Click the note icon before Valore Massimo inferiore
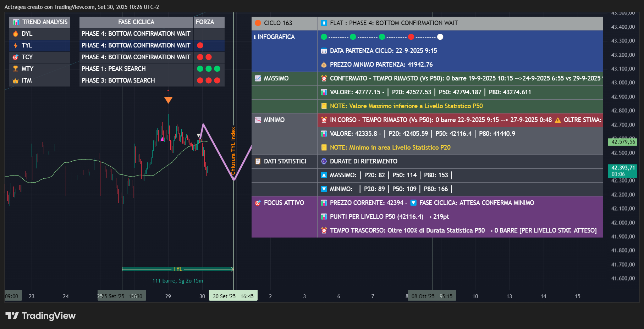 (324, 106)
